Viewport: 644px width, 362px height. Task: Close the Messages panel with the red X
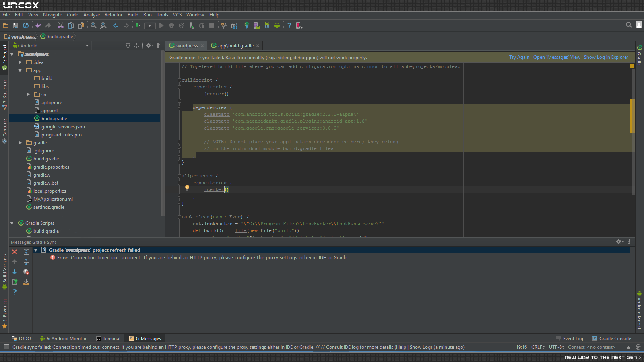point(14,252)
